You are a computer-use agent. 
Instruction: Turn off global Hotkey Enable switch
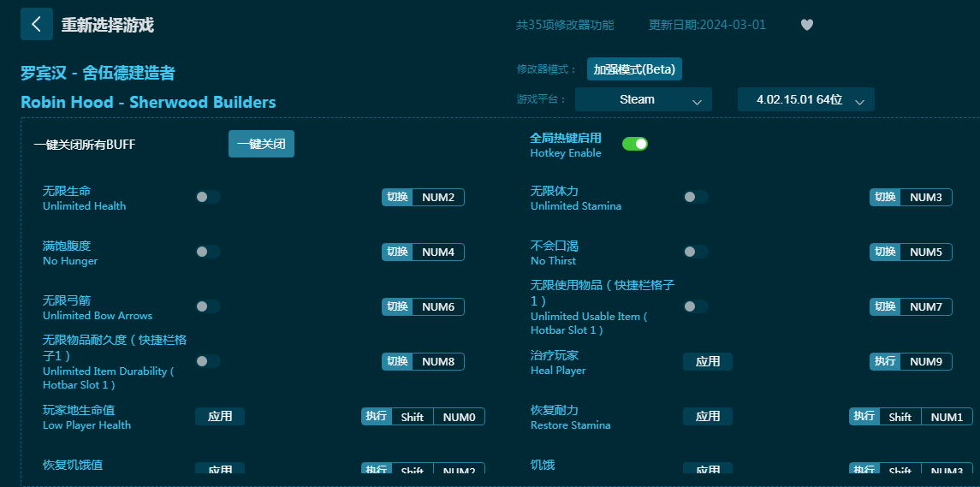point(634,144)
